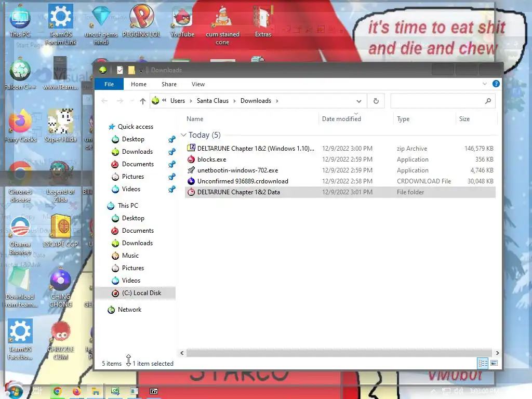Go up one folder level arrow
The width and height of the screenshot is (532, 399).
142,101
